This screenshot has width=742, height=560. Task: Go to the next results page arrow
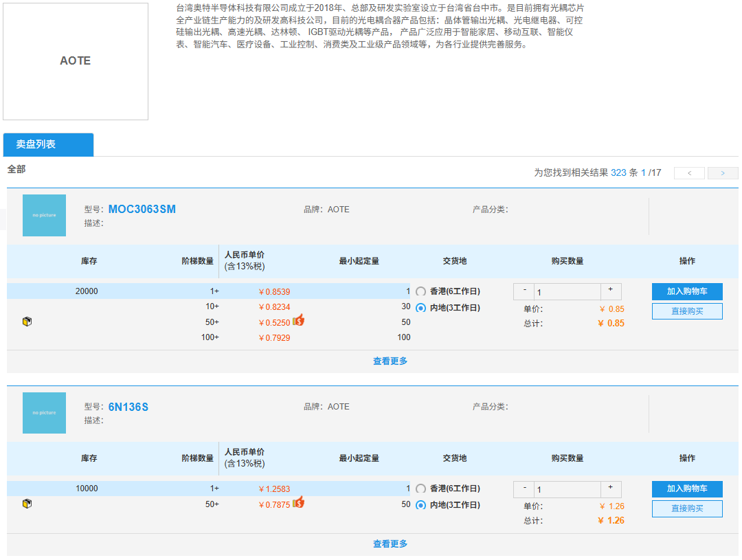[x=723, y=173]
